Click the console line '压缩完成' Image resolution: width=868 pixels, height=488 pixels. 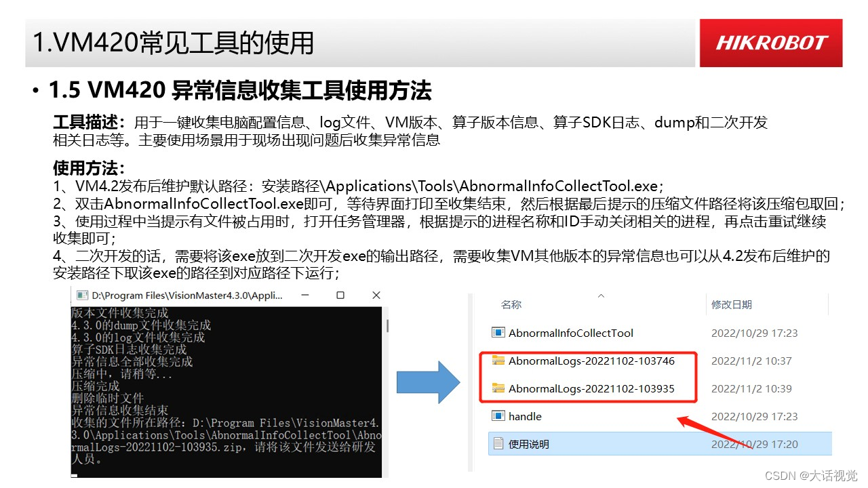(x=96, y=386)
